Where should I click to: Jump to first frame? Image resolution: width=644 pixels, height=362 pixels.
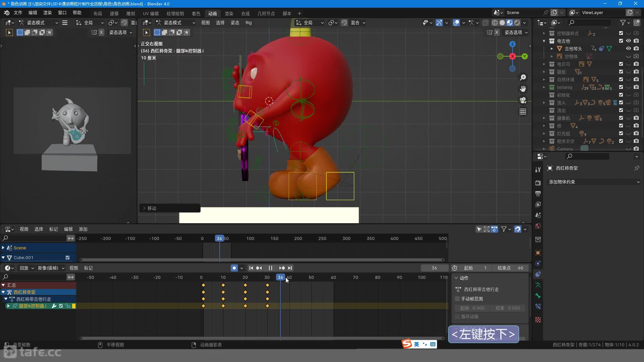pos(251,268)
